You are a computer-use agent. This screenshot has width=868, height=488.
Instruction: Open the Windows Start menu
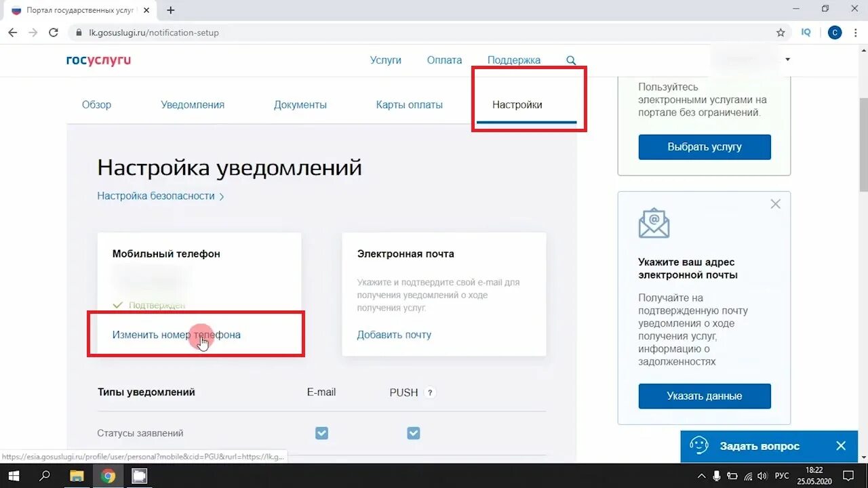click(x=13, y=476)
